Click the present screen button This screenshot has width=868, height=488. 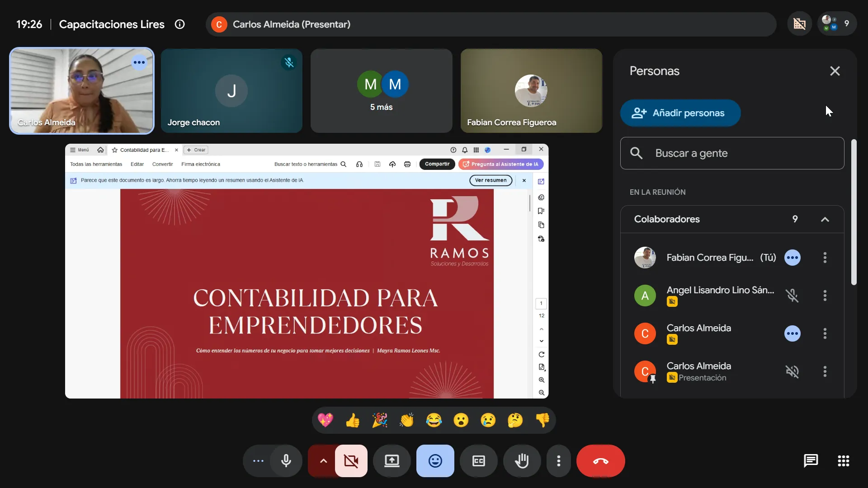tap(392, 461)
